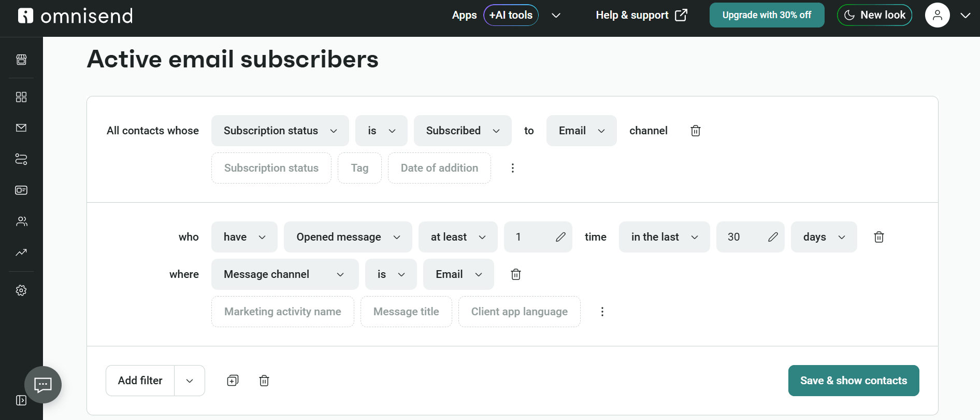The image size is (980, 420).
Task: Click Upgrade with 30% off
Action: coord(767,15)
